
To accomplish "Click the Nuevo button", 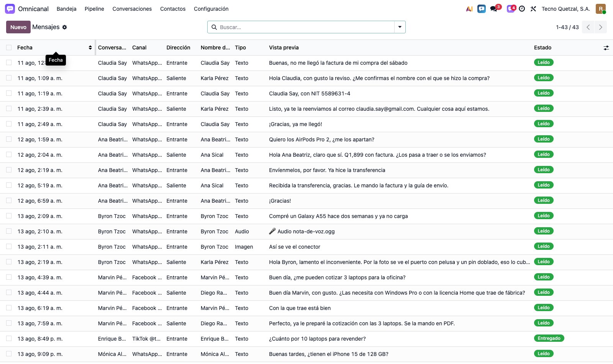I will click(18, 27).
